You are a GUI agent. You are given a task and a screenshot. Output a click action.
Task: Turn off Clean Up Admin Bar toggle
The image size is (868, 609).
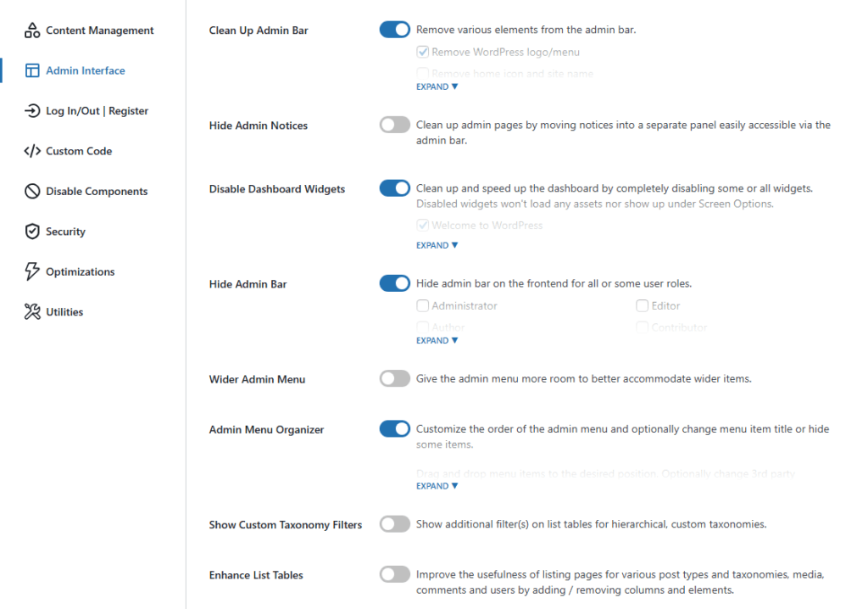click(x=395, y=30)
